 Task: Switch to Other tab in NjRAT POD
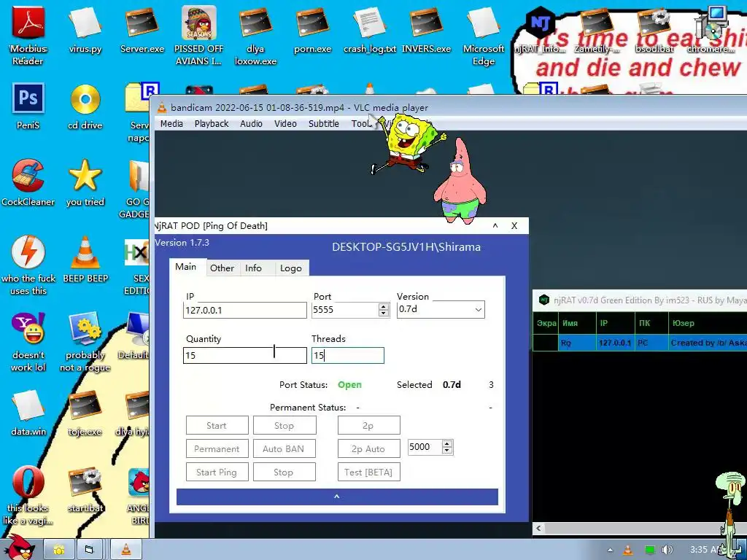pyautogui.click(x=223, y=268)
